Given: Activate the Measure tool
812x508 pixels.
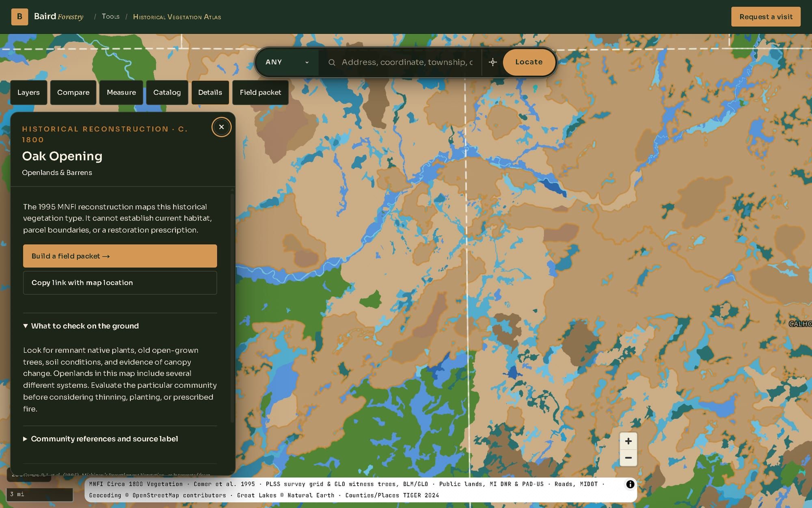Looking at the screenshot, I should click(121, 93).
